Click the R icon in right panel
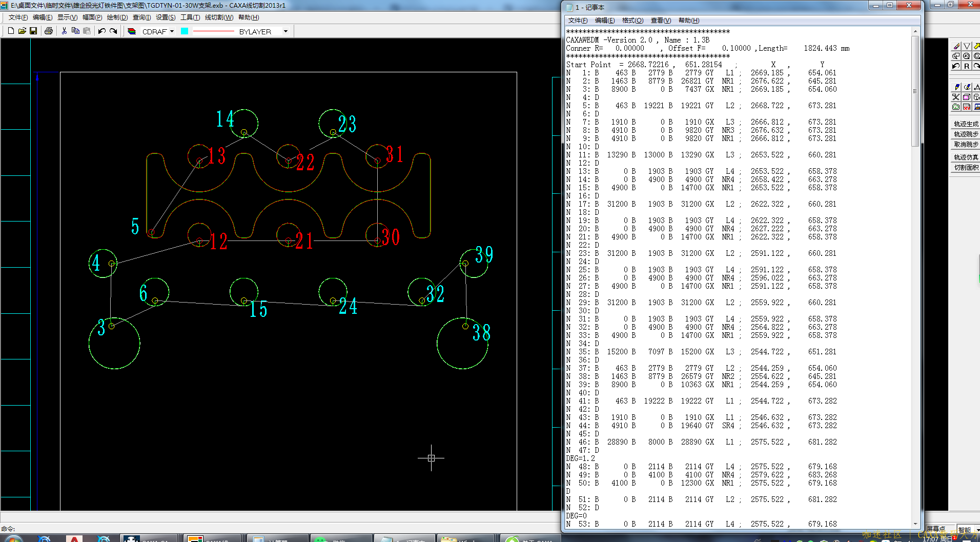 pos(967,66)
